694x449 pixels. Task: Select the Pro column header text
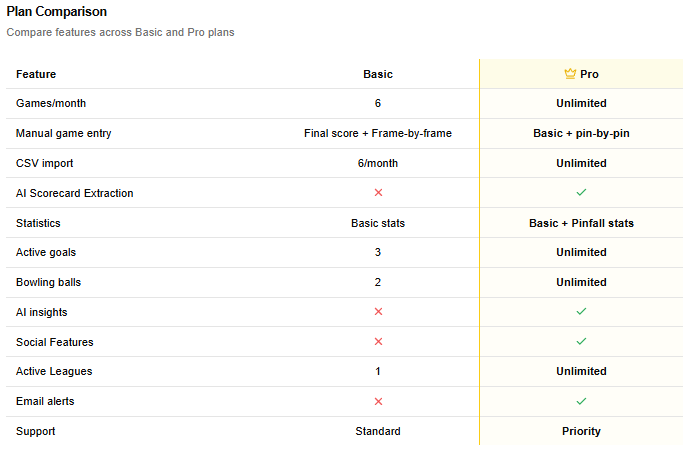pos(590,74)
